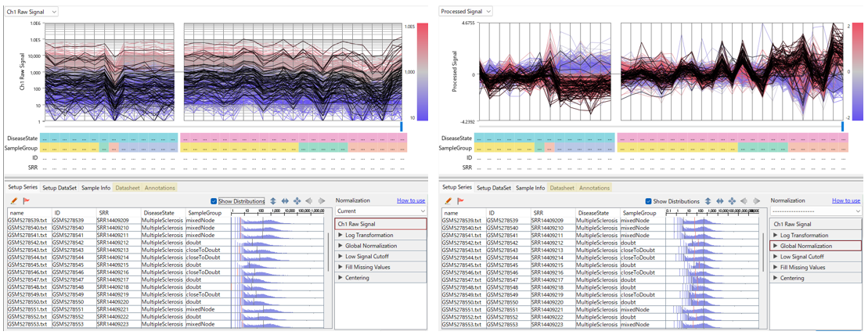The height and width of the screenshot is (335, 868).
Task: Open the Ch1 Raw Signal chart type dropdown
Action: tap(31, 11)
